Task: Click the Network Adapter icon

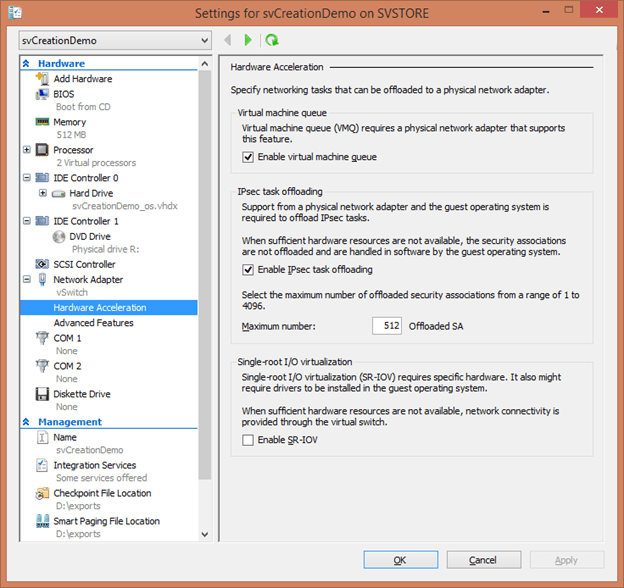Action: (x=42, y=279)
